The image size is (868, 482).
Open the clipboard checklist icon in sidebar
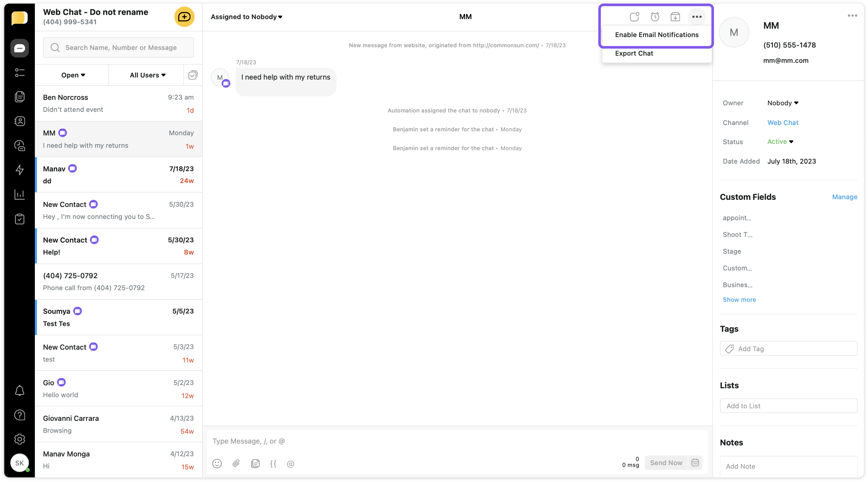(19, 219)
